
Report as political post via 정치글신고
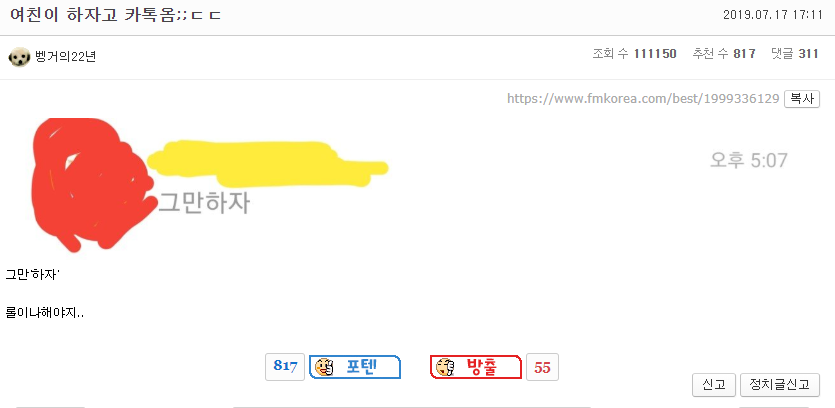coord(780,385)
